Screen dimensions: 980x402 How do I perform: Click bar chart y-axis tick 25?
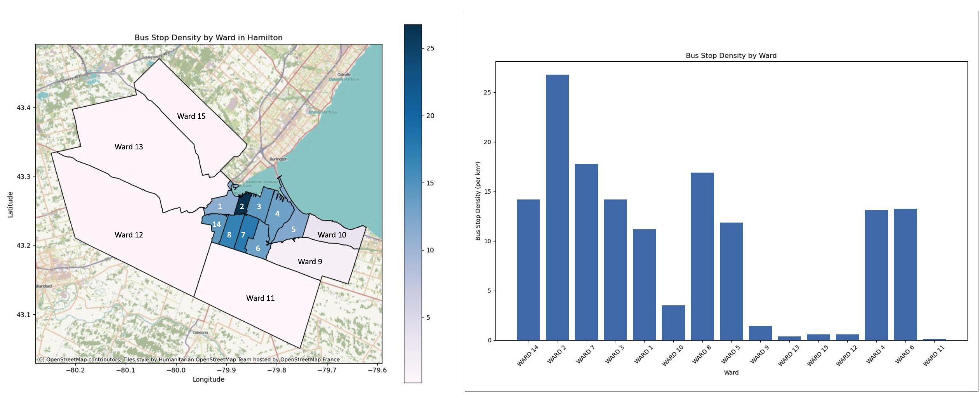point(487,92)
